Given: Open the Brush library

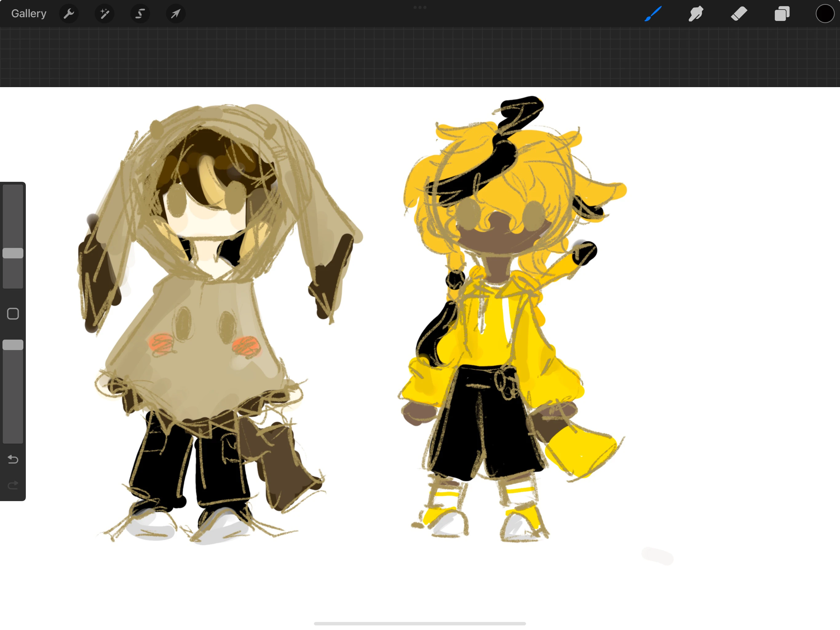Looking at the screenshot, I should point(652,14).
